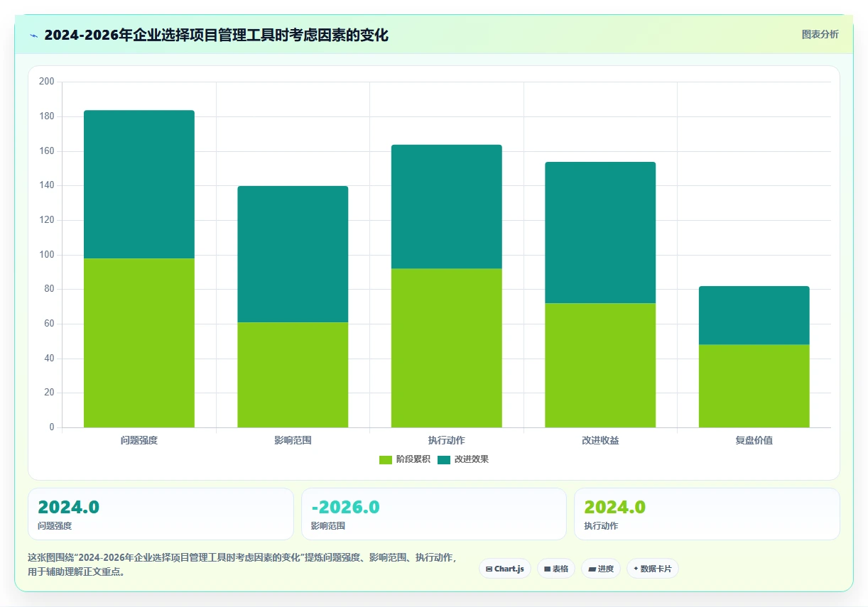The image size is (868, 607).
Task: Click the green bar segment for 影响范围
Action: coord(293,375)
